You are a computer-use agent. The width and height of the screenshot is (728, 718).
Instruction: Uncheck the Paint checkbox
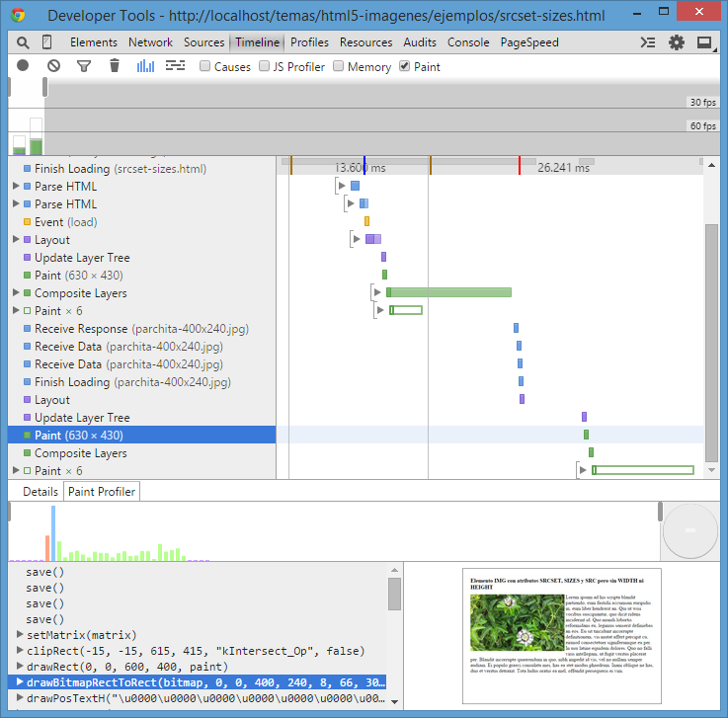(405, 67)
